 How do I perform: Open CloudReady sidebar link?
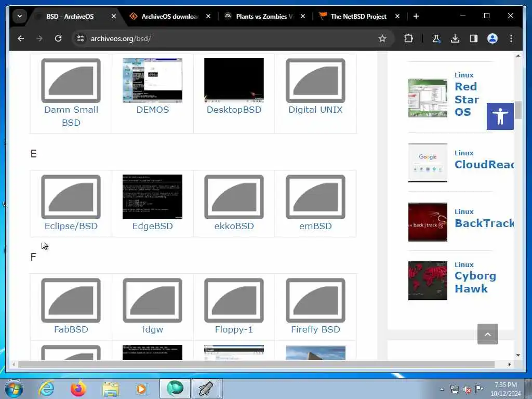pyautogui.click(x=484, y=165)
